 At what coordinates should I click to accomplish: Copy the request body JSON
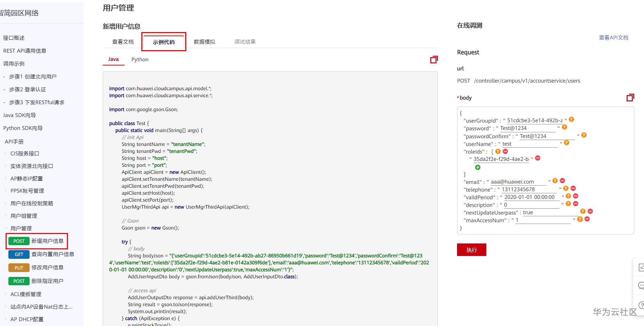(x=630, y=98)
